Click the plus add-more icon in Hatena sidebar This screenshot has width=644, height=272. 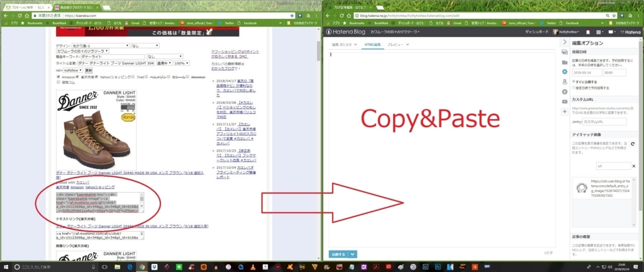tap(565, 111)
